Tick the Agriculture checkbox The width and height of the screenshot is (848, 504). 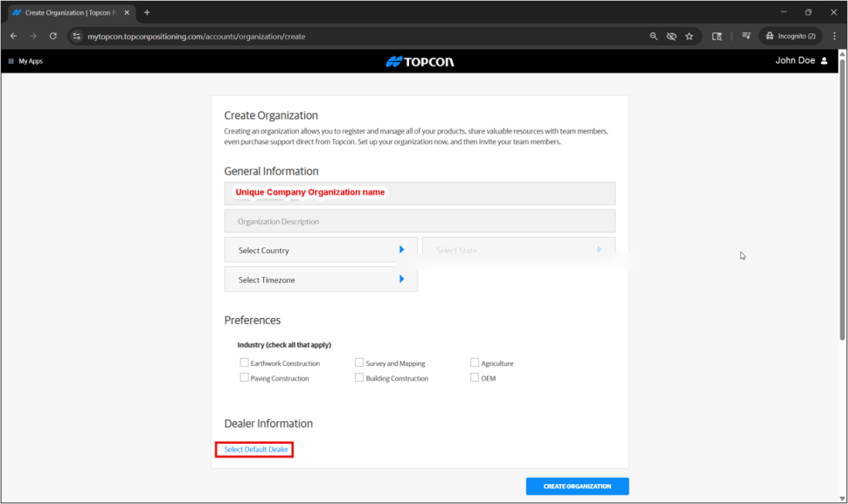point(475,362)
